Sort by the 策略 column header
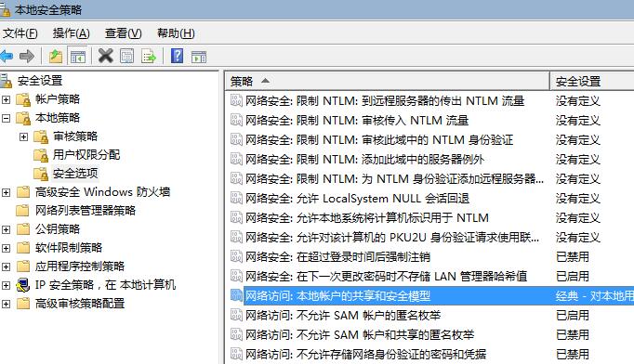Viewport: 634px width, 364px height. coord(388,81)
